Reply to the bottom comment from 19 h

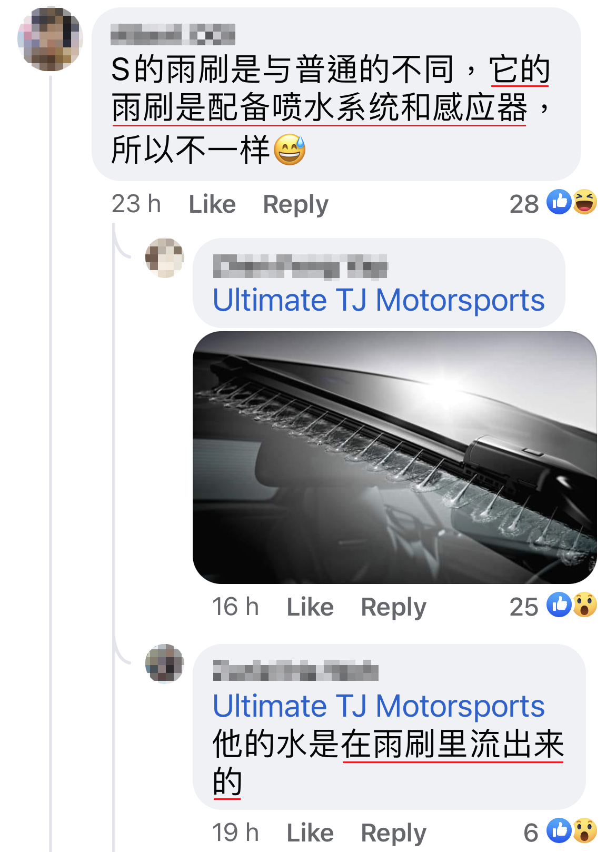(x=393, y=833)
